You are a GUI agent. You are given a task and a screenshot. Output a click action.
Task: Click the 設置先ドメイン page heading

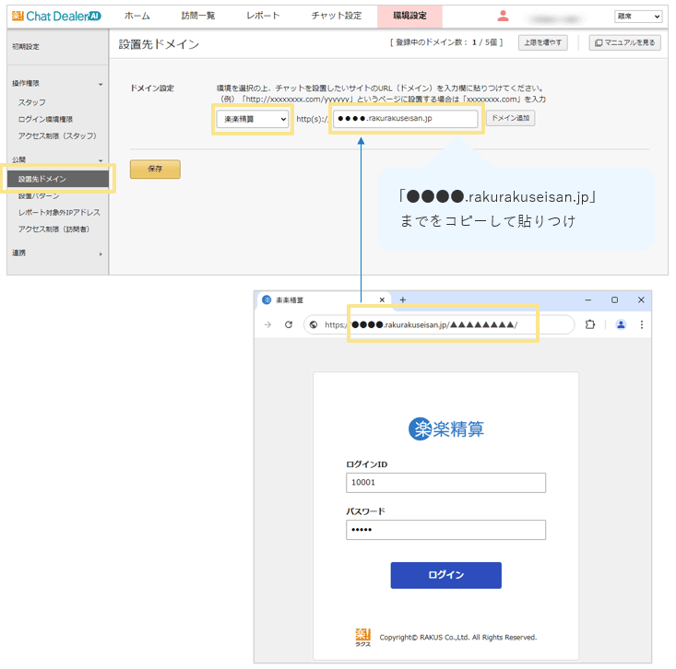point(159,44)
